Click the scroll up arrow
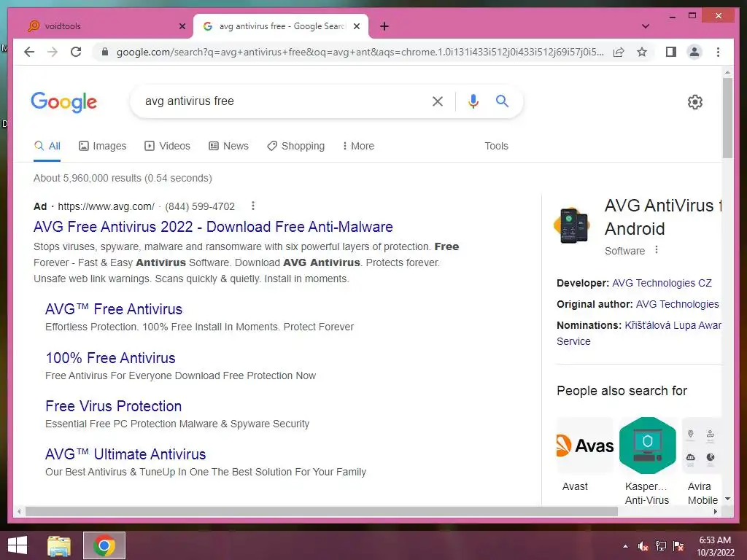The image size is (747, 560). coord(727,72)
